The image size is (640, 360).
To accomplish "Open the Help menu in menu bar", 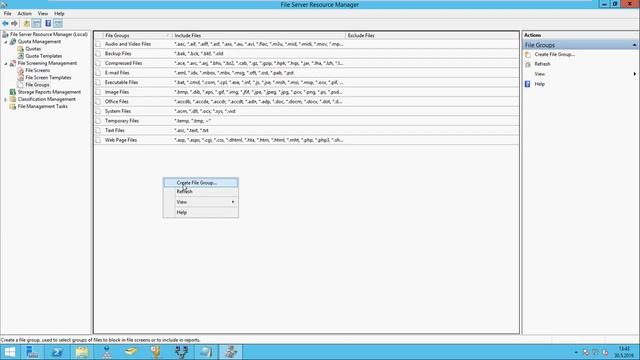I will [x=59, y=13].
